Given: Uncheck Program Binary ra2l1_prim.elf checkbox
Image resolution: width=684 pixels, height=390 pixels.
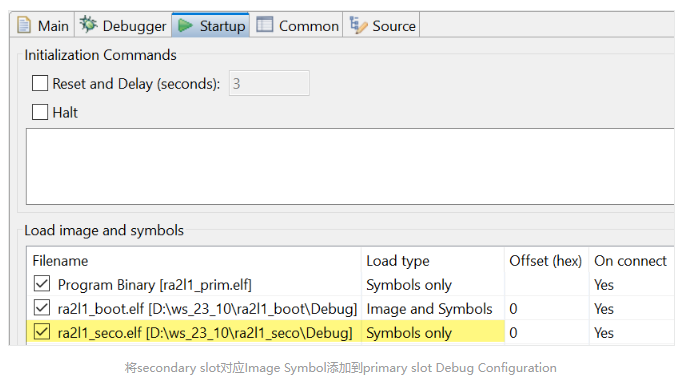Looking at the screenshot, I should point(42,284).
